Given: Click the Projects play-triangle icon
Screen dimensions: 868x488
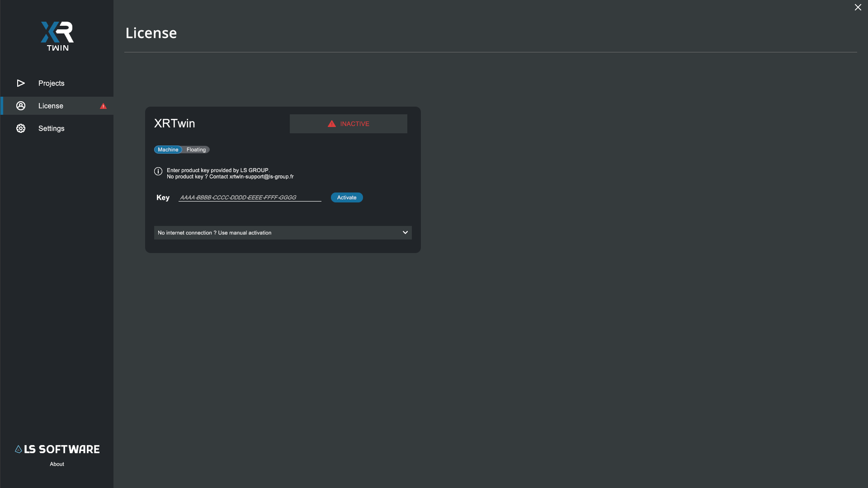Looking at the screenshot, I should [x=21, y=83].
